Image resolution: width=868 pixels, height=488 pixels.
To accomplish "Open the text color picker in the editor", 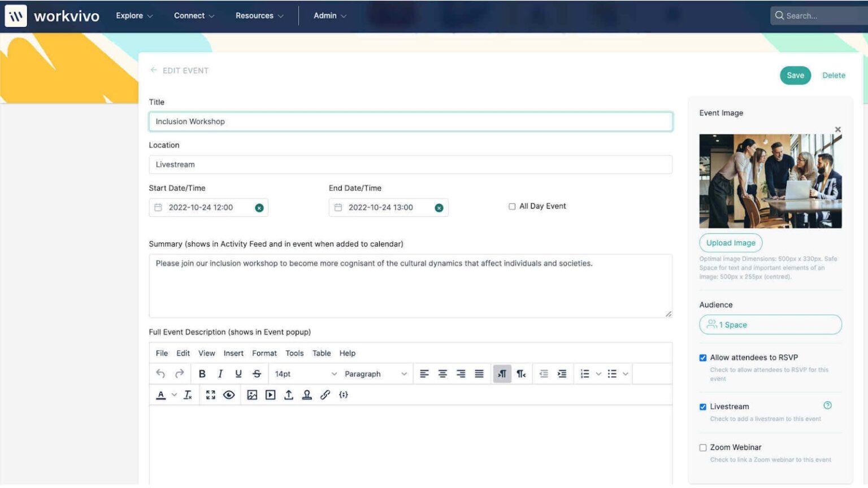I will 162,395.
